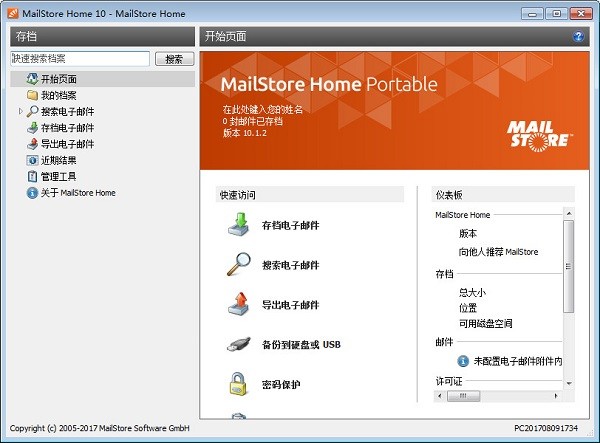Viewport: 600px width, 443px height.
Task: Minimize the MailStore Home window
Action: tap(532, 14)
